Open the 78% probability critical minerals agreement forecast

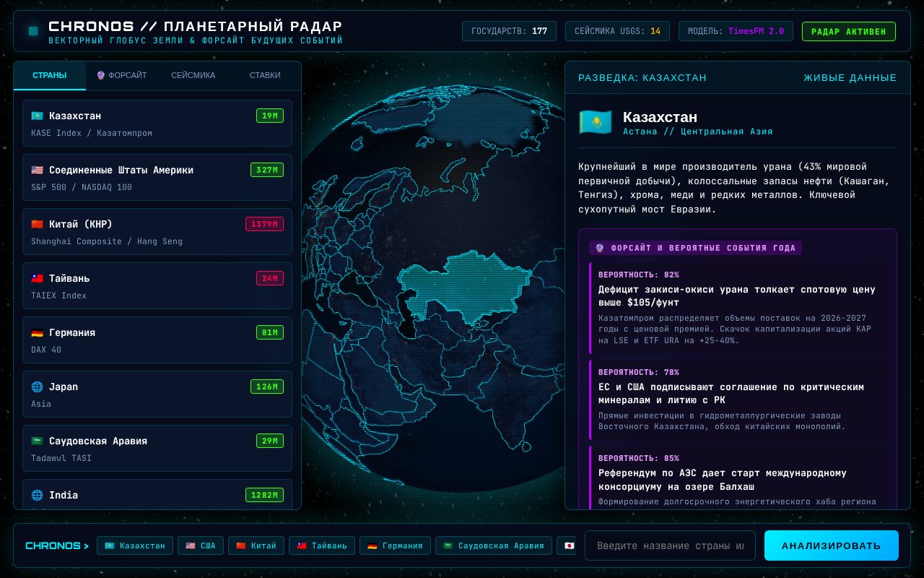(738, 400)
